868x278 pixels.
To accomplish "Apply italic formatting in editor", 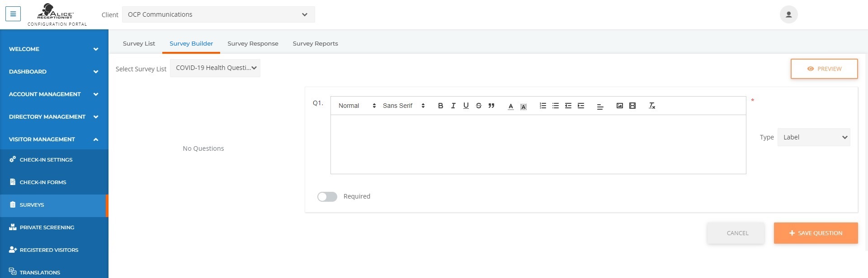I will pos(453,106).
